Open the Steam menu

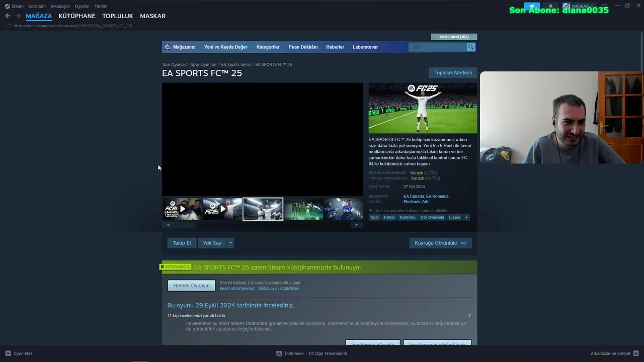click(x=18, y=7)
